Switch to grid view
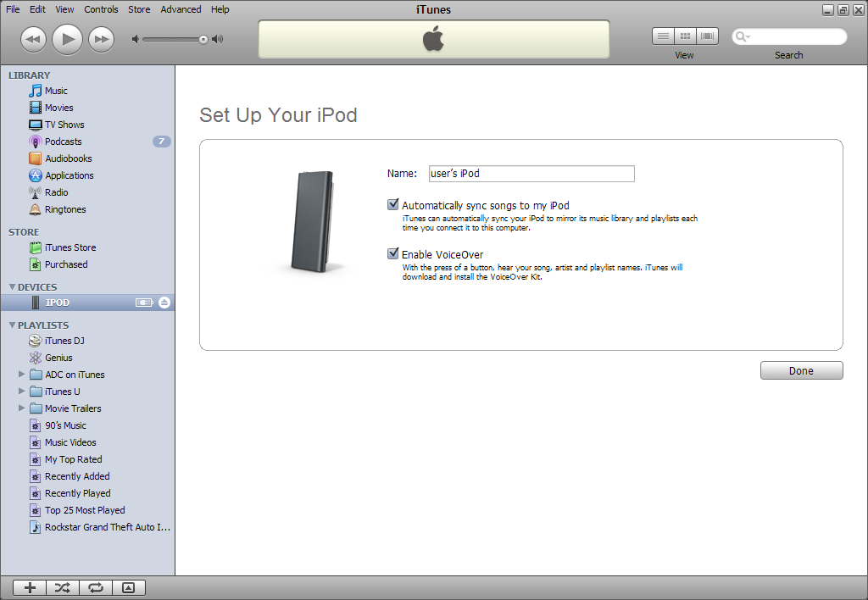 point(685,36)
